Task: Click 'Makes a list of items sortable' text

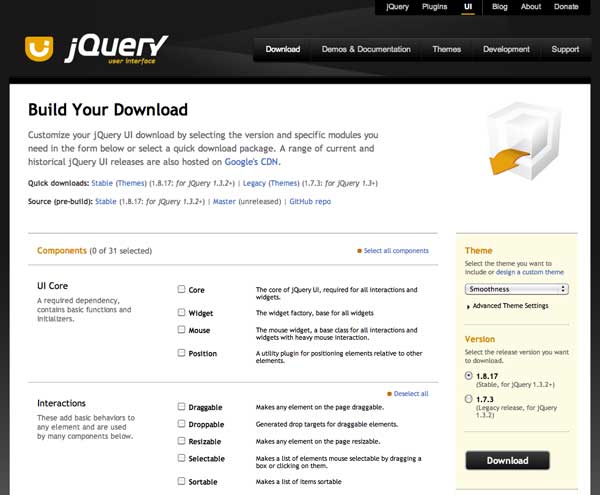Action: pyautogui.click(x=298, y=482)
